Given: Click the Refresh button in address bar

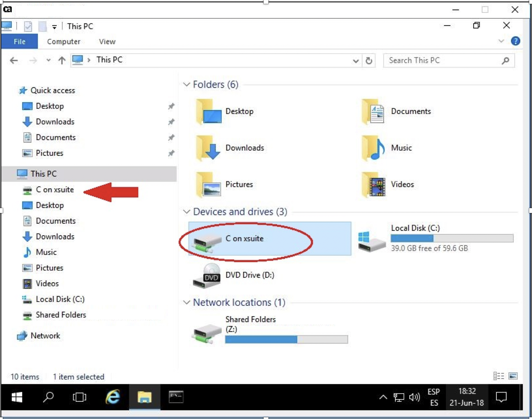Looking at the screenshot, I should pos(369,61).
